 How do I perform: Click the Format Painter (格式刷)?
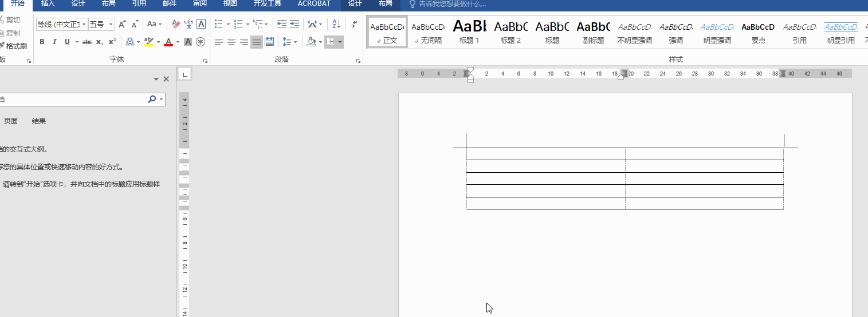[x=13, y=46]
